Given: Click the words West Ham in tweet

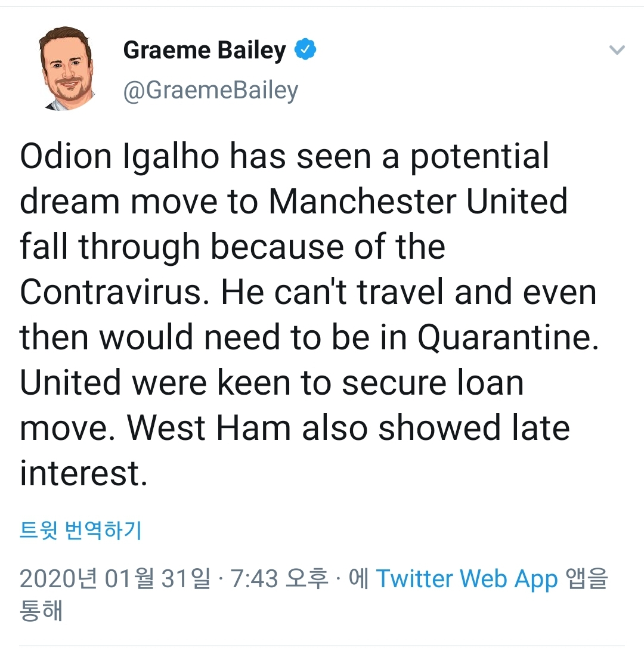Looking at the screenshot, I should pos(208,429).
